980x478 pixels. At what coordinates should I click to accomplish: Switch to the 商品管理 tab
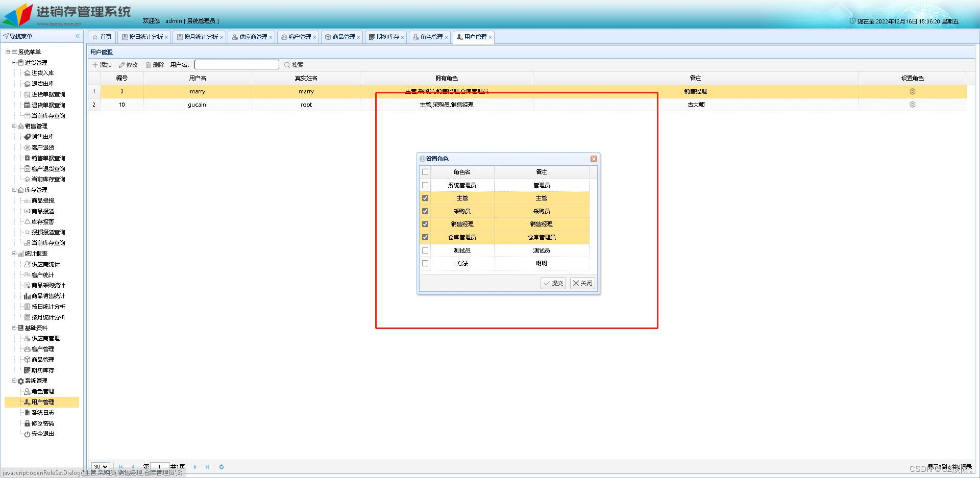click(342, 37)
